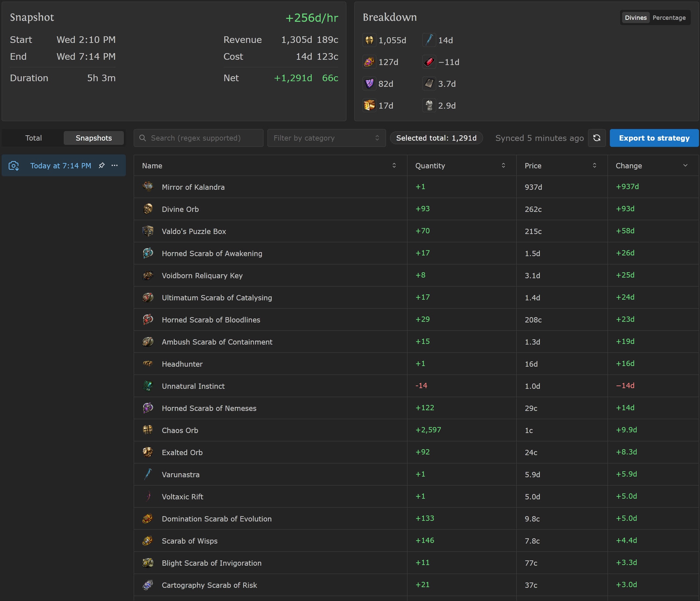
Task: Click the Headhunter belt icon
Action: (x=148, y=364)
